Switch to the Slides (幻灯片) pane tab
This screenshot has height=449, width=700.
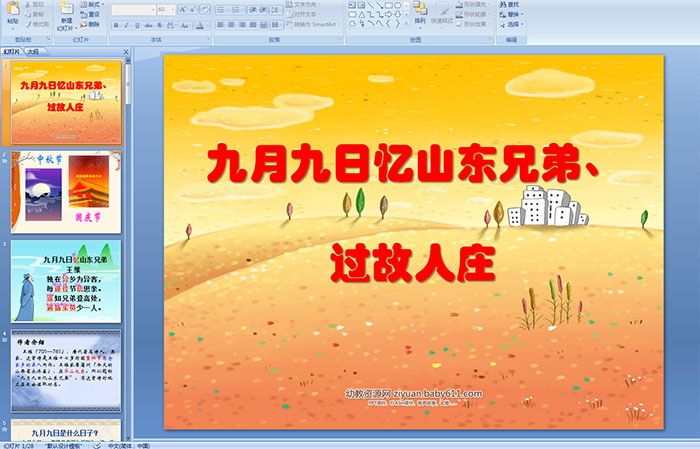point(11,52)
